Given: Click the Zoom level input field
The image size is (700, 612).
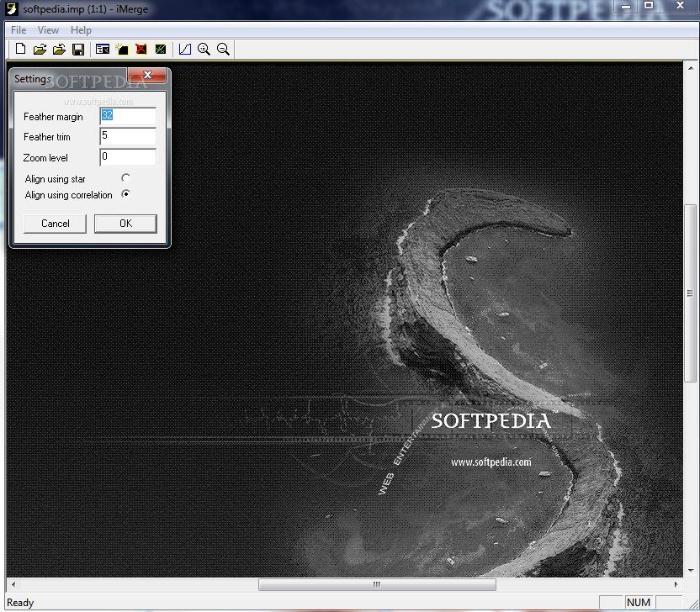Looking at the screenshot, I should (x=128, y=157).
